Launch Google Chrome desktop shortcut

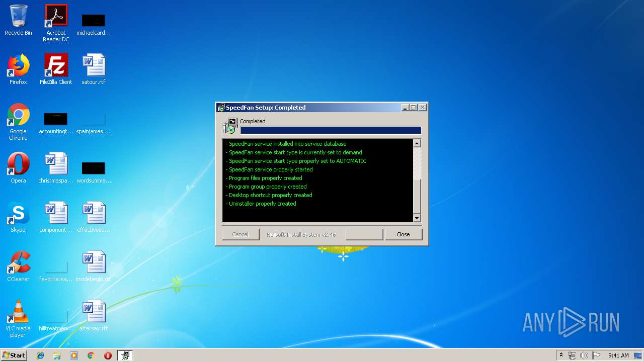tap(18, 122)
